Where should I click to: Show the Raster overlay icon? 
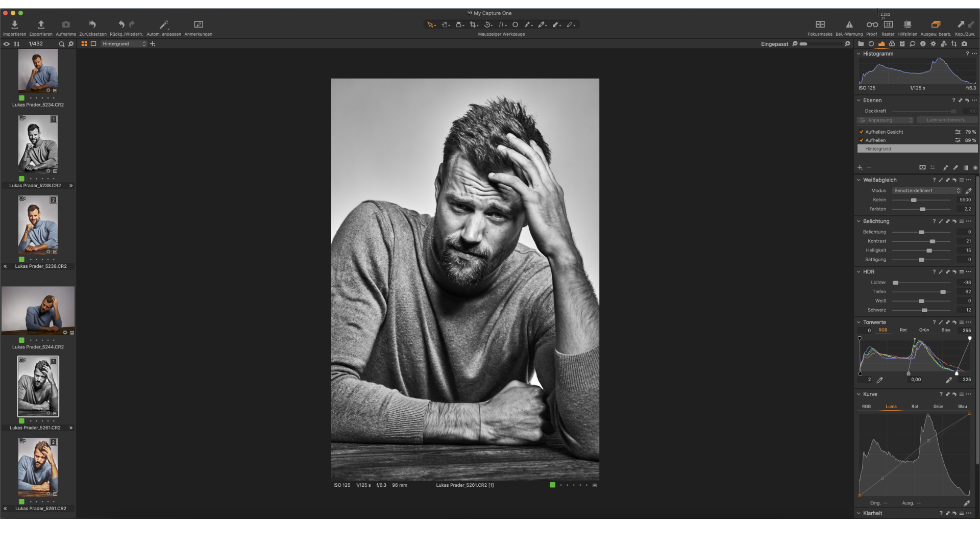pos(888,24)
